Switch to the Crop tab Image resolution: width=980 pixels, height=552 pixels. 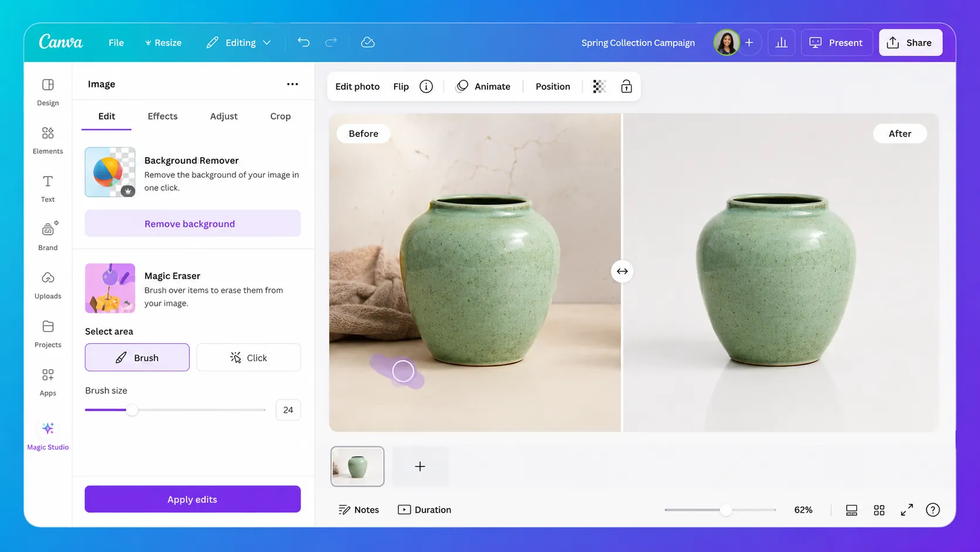point(280,116)
